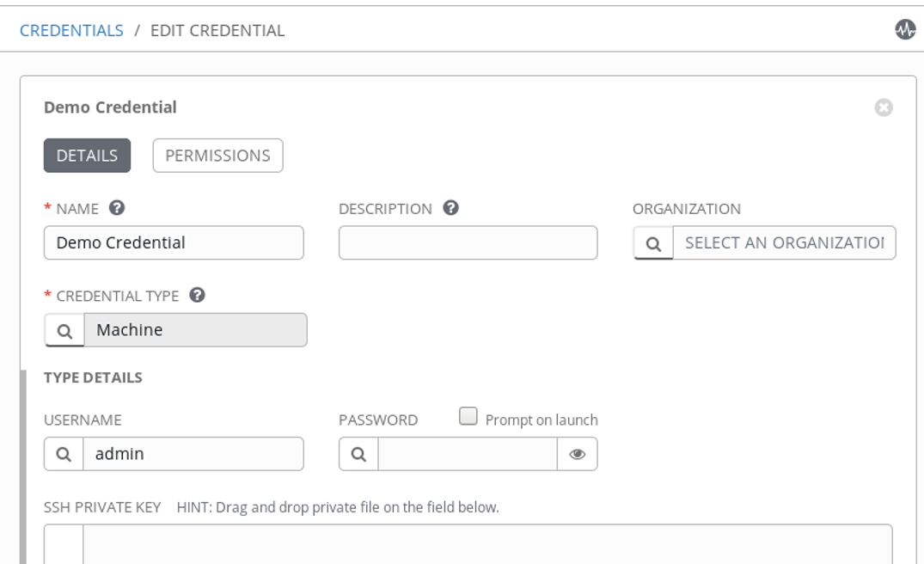Click the Username field containing admin
Image resolution: width=924 pixels, height=564 pixels.
193,454
